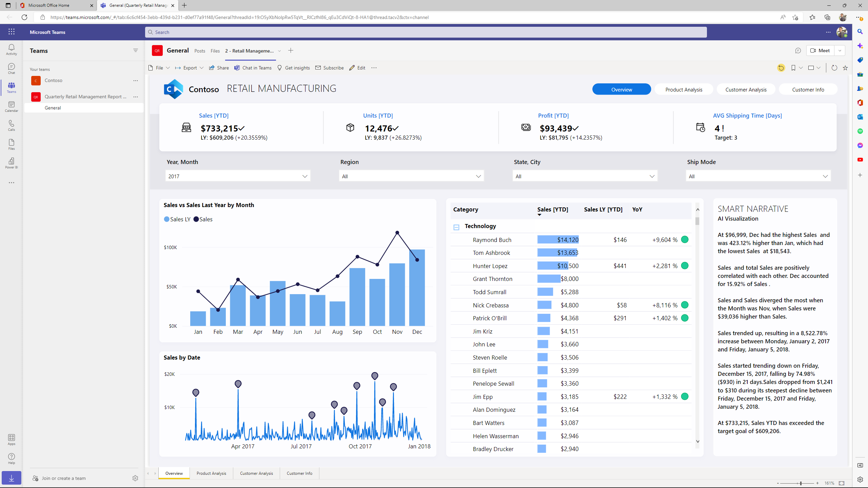The image size is (868, 488).
Task: Click Sales [YTD] column header to sort
Action: 552,209
